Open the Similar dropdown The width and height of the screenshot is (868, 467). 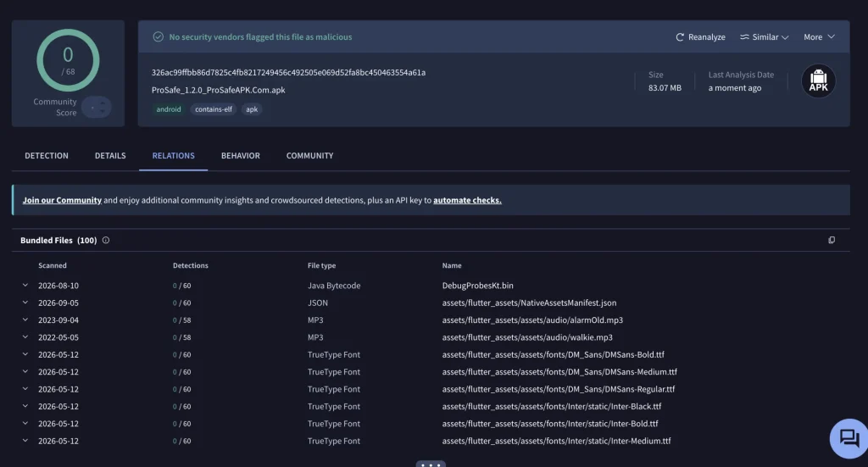click(x=764, y=37)
